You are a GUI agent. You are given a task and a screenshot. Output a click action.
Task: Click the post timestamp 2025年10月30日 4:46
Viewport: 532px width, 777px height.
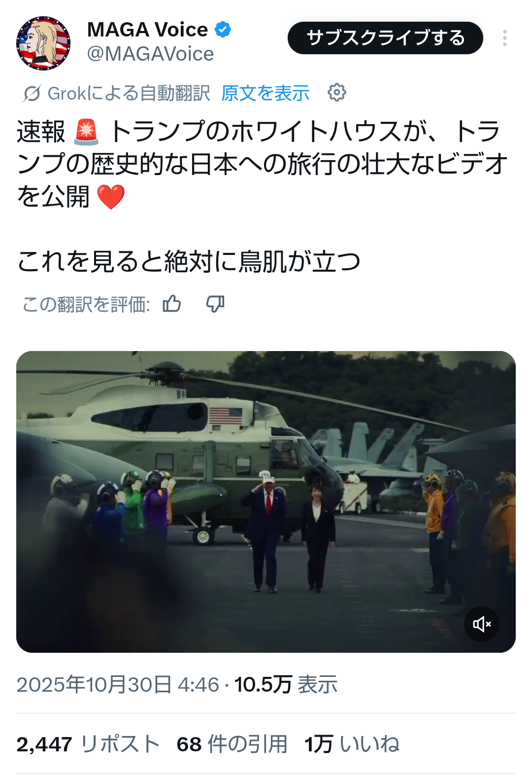click(x=118, y=685)
